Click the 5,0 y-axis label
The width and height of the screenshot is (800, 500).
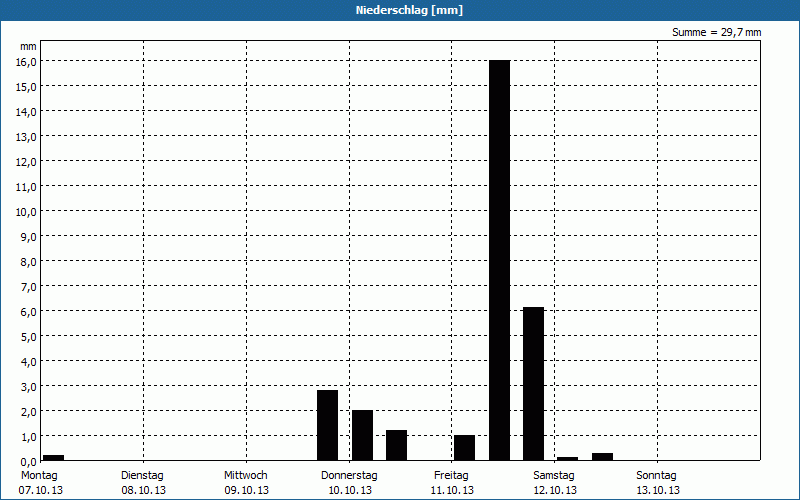[28, 337]
